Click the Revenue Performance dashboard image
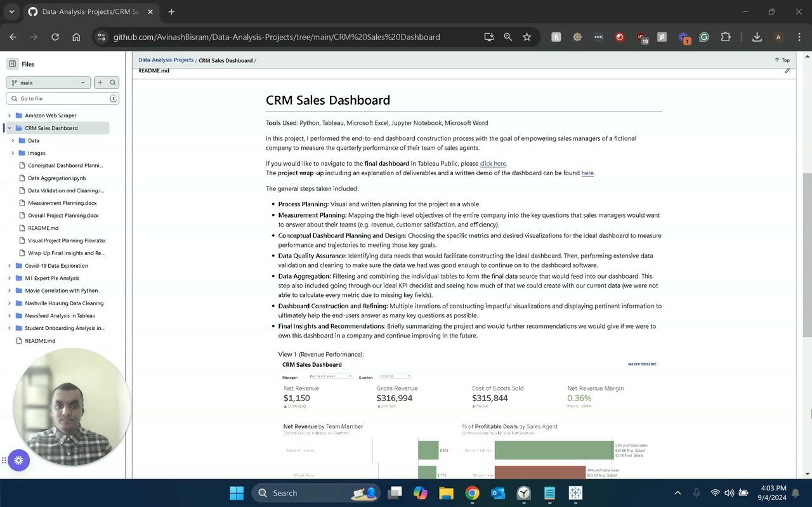The width and height of the screenshot is (812, 507). coord(469,419)
